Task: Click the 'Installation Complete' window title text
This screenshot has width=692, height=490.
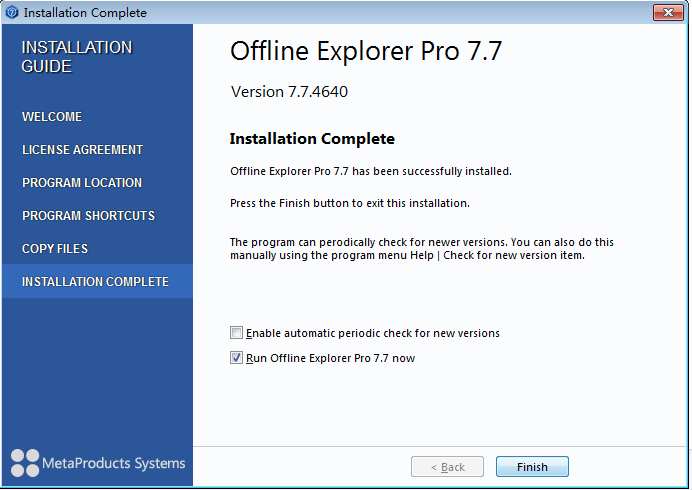Action: point(85,13)
